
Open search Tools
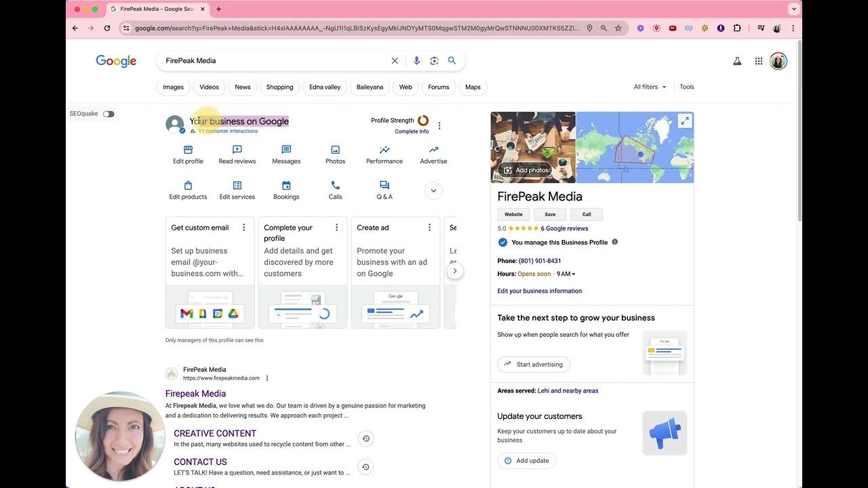[x=687, y=87]
